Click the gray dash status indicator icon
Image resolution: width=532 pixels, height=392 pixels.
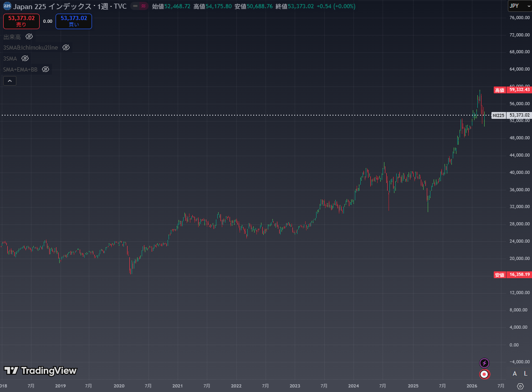pyautogui.click(x=135, y=6)
